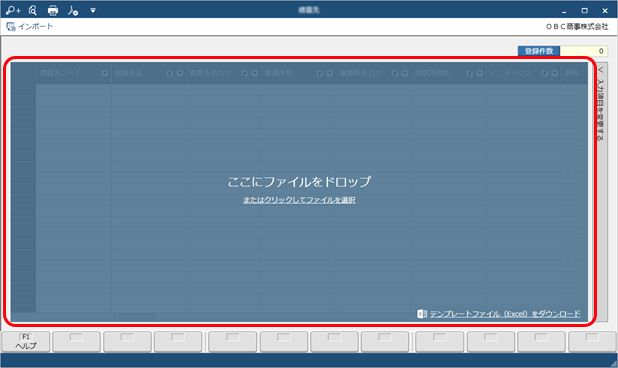Maximize the application window
Viewport: 618px width, 368px height.
(x=584, y=11)
